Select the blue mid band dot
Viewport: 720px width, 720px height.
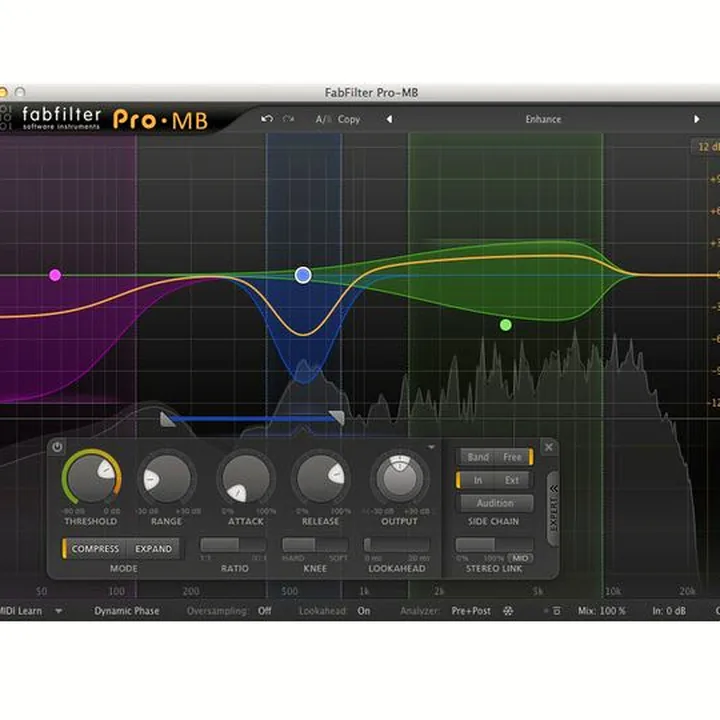tap(303, 275)
